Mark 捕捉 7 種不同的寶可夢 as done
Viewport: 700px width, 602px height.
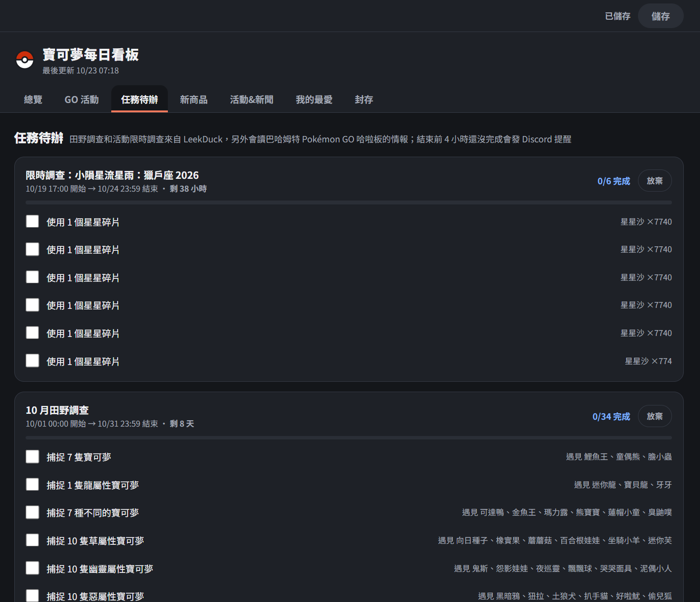pyautogui.click(x=32, y=512)
